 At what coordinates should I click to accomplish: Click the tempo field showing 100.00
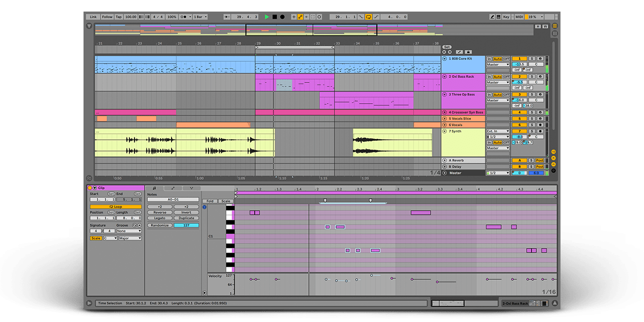pos(130,17)
